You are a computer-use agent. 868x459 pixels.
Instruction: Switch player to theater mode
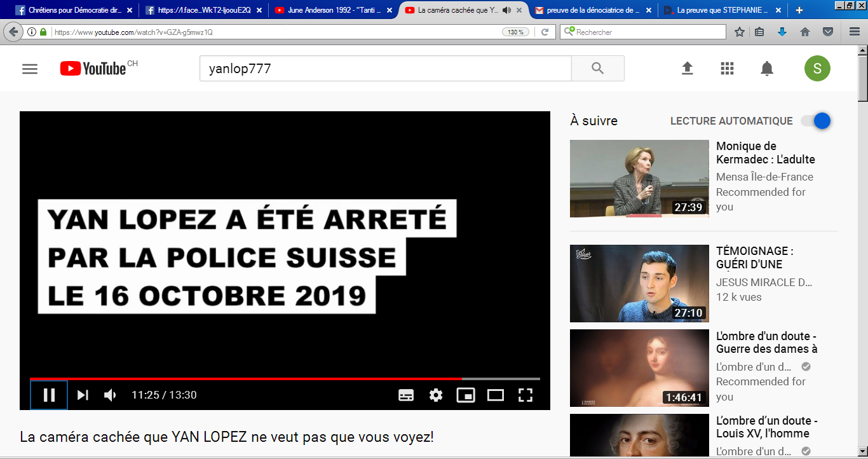point(496,395)
